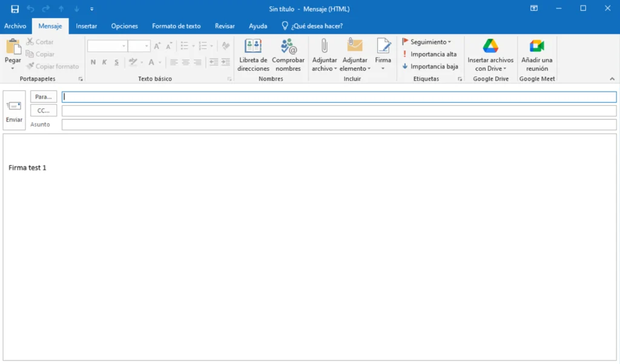Click the Adjuntar archivo paperclip icon

click(x=324, y=47)
